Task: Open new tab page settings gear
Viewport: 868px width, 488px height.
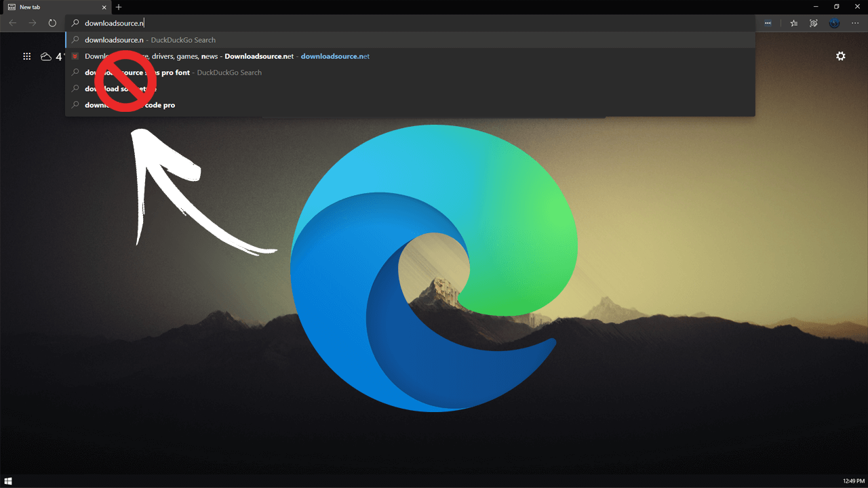Action: point(841,56)
